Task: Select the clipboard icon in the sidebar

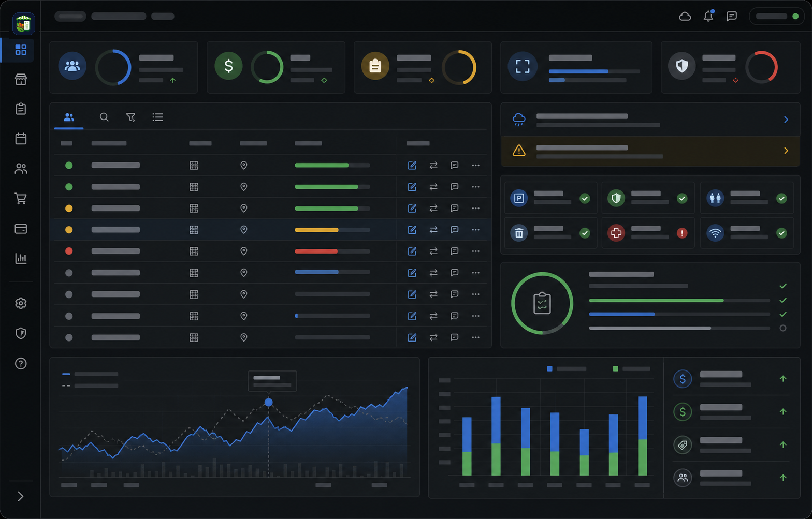Action: (x=21, y=109)
